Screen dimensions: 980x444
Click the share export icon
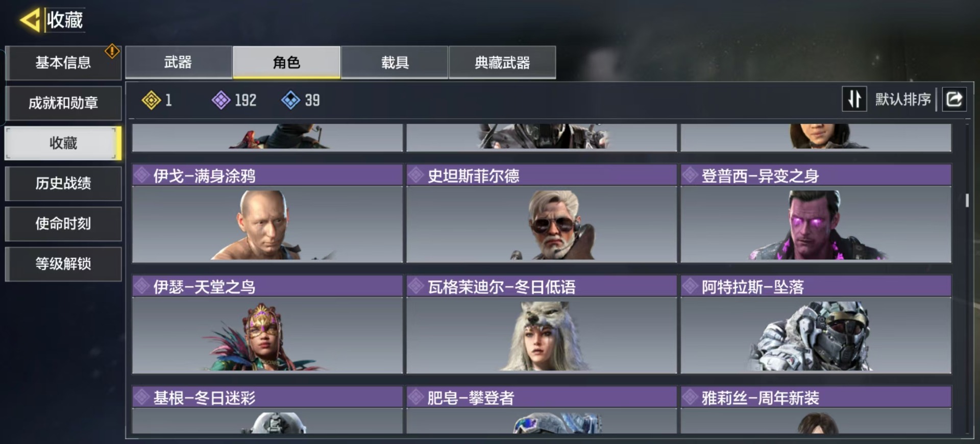[x=954, y=99]
